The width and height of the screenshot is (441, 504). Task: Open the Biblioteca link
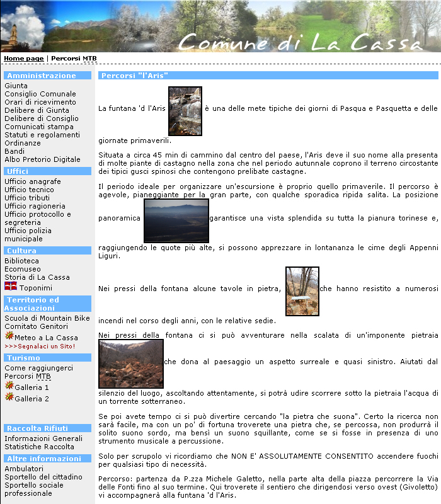point(21,261)
